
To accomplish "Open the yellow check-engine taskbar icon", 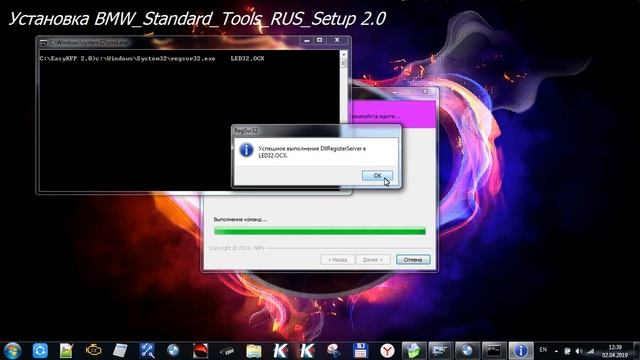I will [93, 350].
